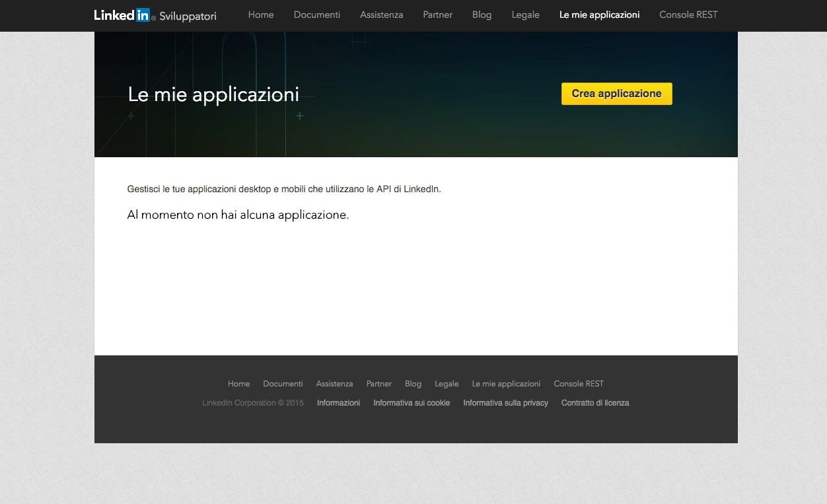Select Le mie applicazioni top tab

tap(599, 15)
